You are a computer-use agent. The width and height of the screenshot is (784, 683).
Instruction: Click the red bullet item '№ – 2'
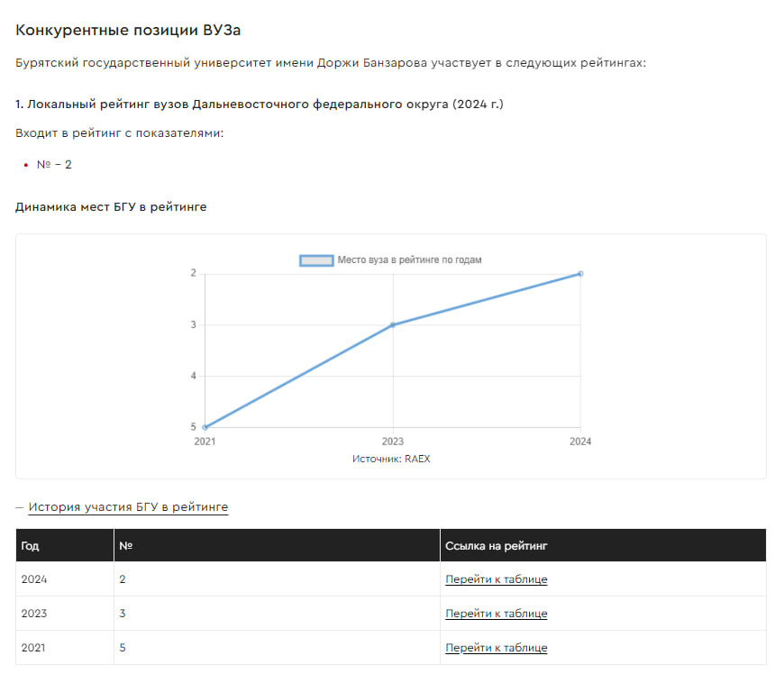tap(54, 165)
